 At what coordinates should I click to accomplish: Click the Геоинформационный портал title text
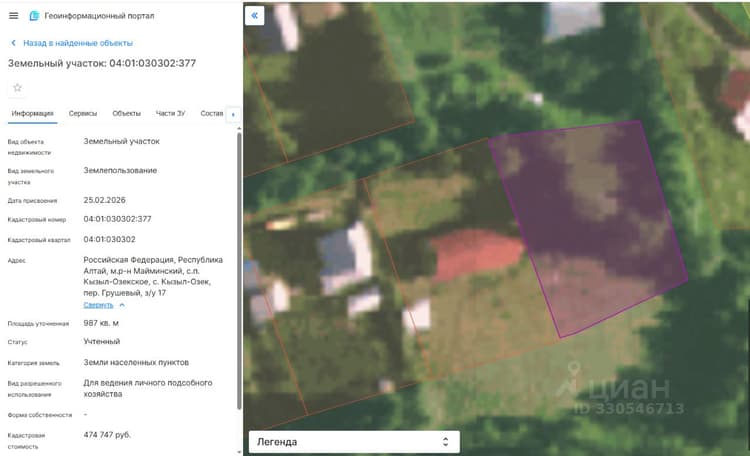99,16
